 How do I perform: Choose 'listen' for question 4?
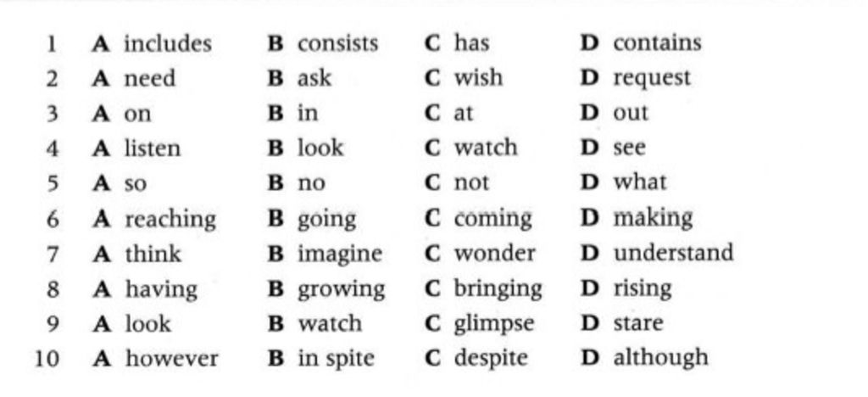pyautogui.click(x=153, y=148)
